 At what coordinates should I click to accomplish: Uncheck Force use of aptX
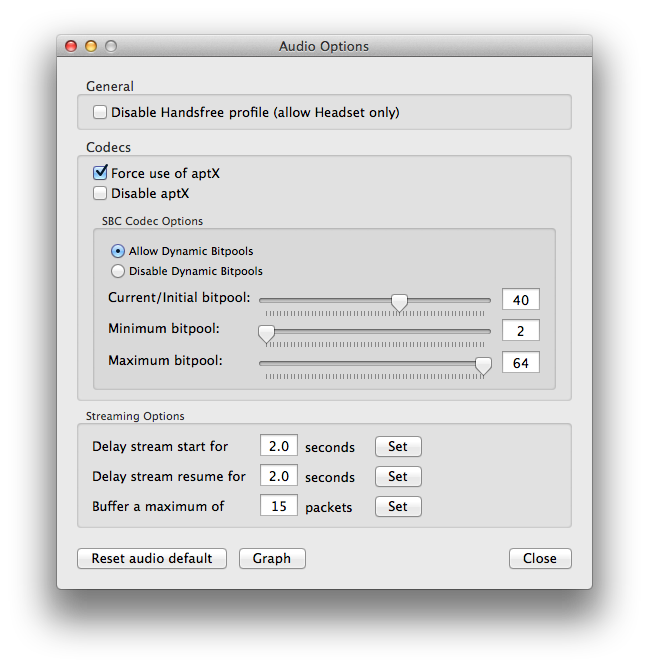click(x=100, y=173)
